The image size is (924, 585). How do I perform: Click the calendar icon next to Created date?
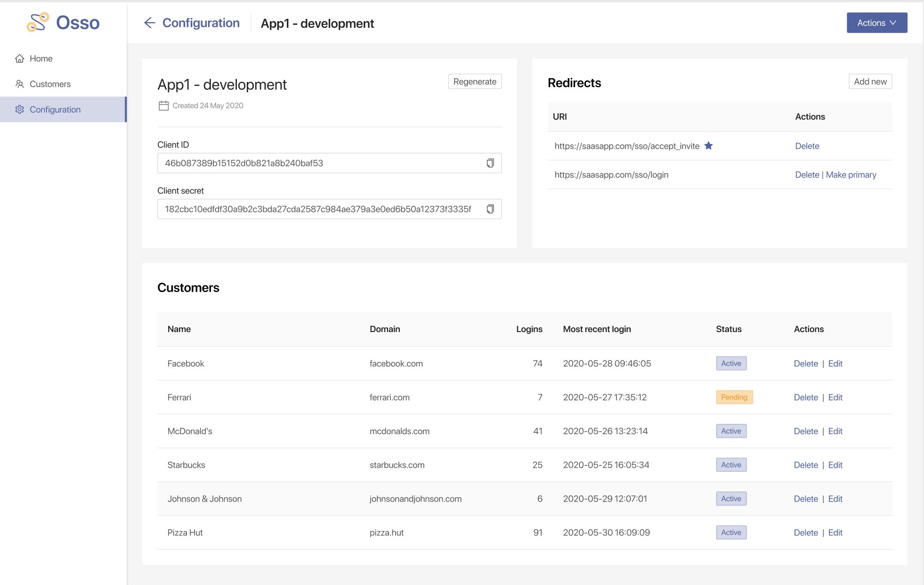[x=163, y=106]
